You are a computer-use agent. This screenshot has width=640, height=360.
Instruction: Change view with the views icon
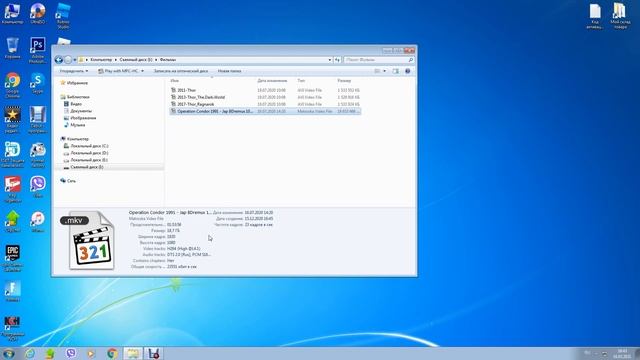tap(378, 71)
